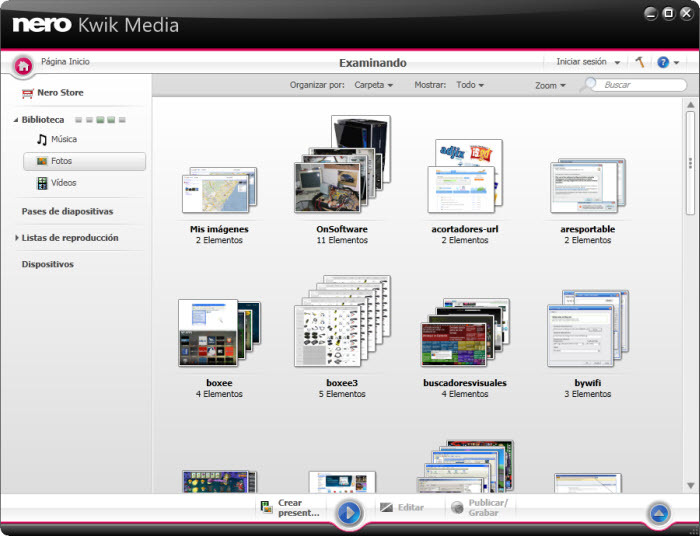Click the vertical scrollbar thumb
The width and height of the screenshot is (700, 536).
691,163
